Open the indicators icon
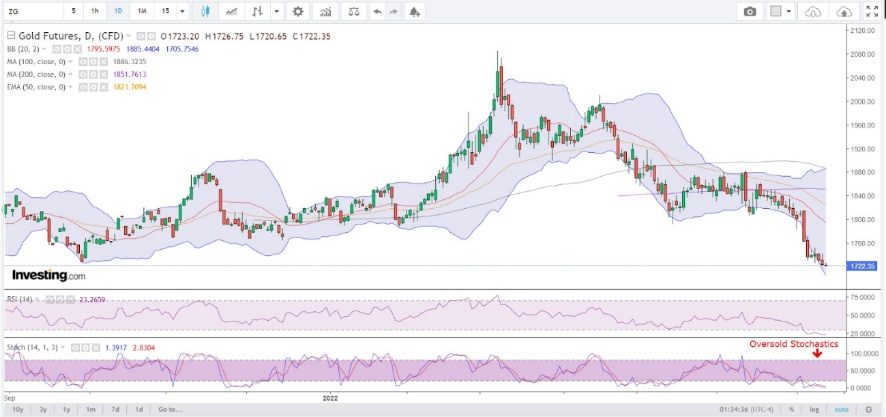The image size is (886, 417). pos(325,11)
